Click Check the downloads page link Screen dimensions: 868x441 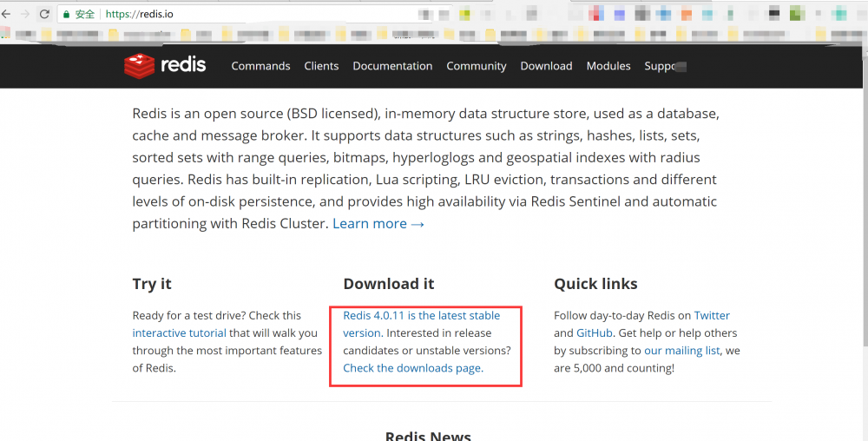(413, 368)
